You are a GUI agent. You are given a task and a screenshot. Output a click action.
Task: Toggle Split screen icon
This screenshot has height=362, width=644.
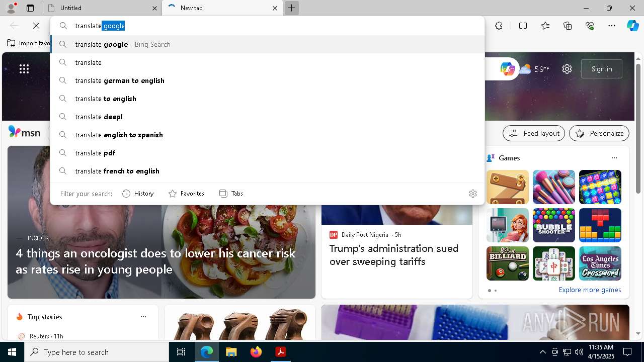point(523,26)
